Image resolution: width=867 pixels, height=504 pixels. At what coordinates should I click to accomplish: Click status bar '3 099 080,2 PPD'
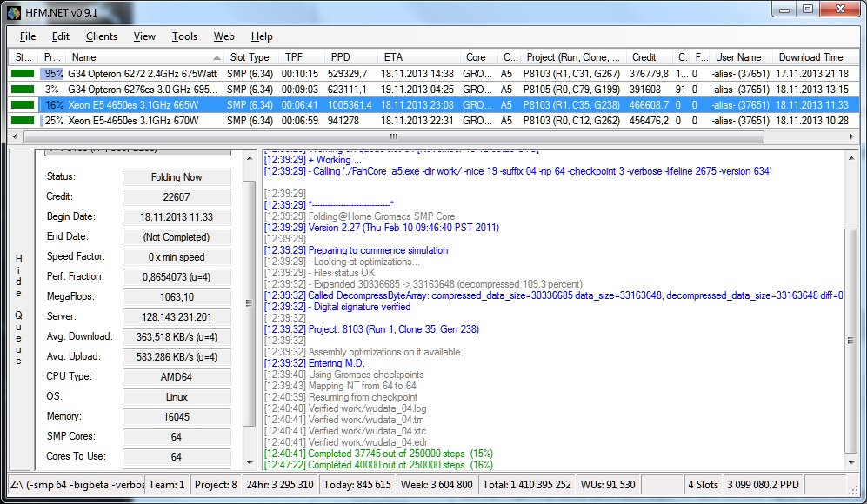coord(763,485)
